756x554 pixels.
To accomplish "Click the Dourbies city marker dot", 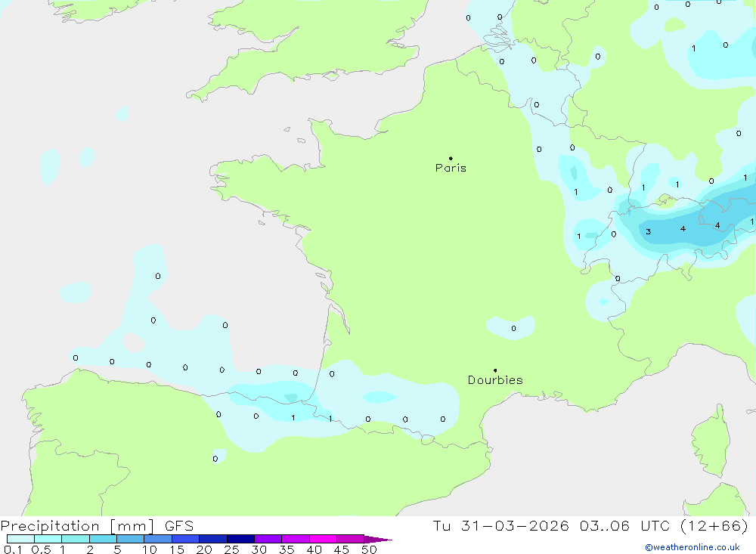I will [495, 370].
